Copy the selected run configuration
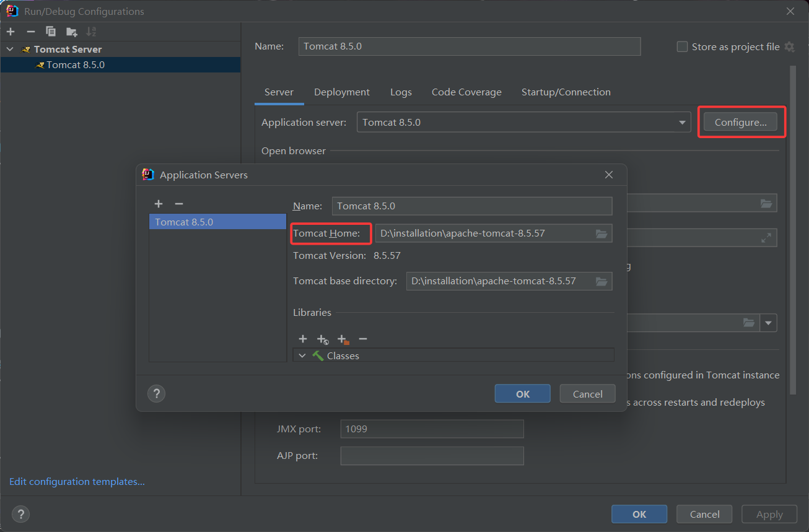This screenshot has width=809, height=532. pyautogui.click(x=51, y=32)
